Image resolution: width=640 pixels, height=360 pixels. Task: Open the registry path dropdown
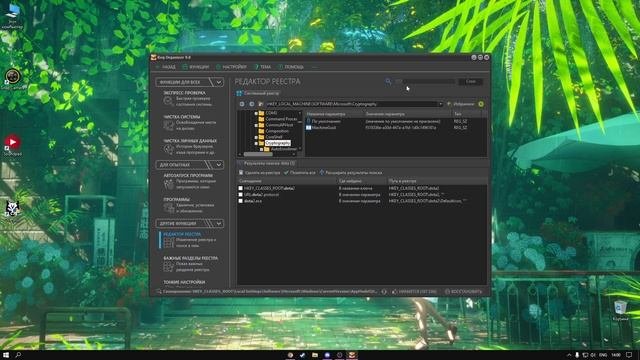[440, 104]
